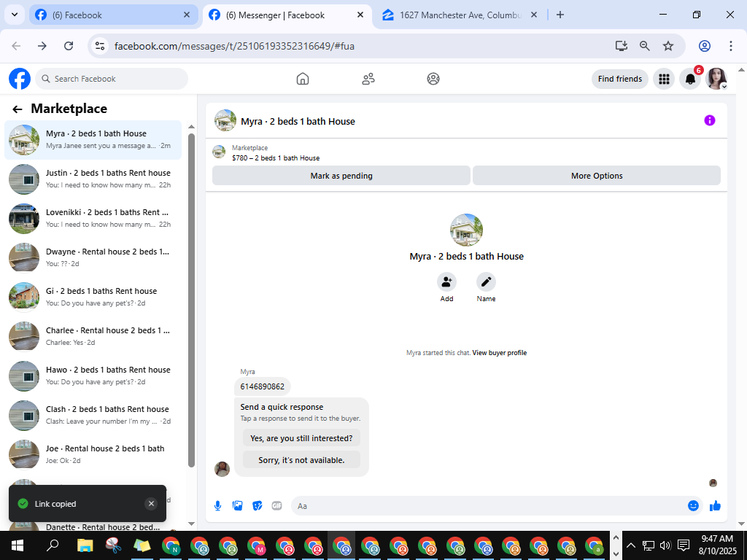Open Clash · 2 beds 1 baths conversation

point(93,415)
